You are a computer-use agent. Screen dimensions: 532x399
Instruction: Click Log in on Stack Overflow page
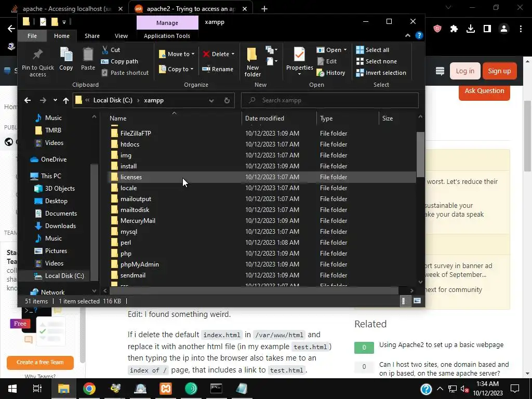click(x=465, y=71)
